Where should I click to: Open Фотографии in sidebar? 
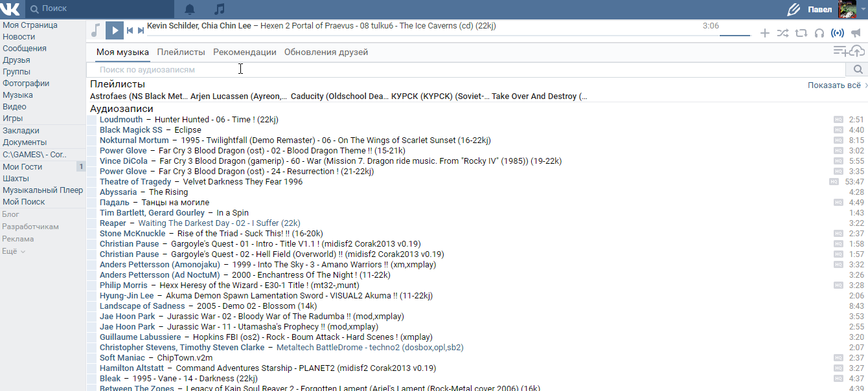pyautogui.click(x=26, y=84)
